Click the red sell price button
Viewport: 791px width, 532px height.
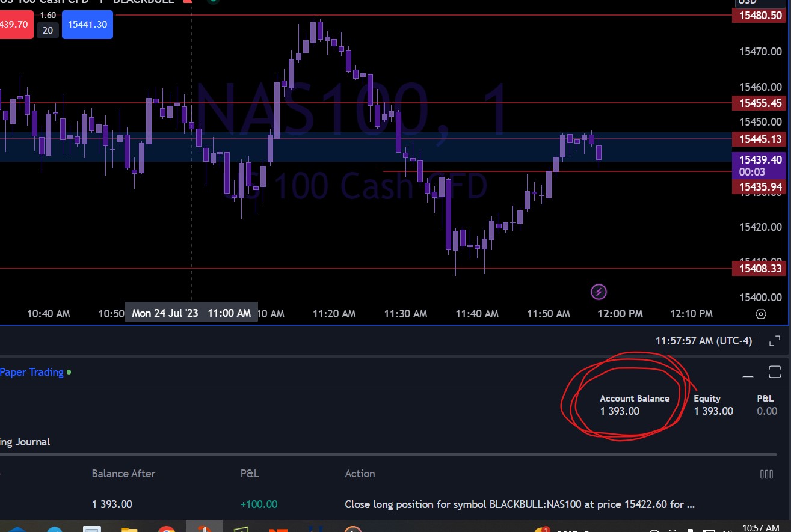pos(16,25)
